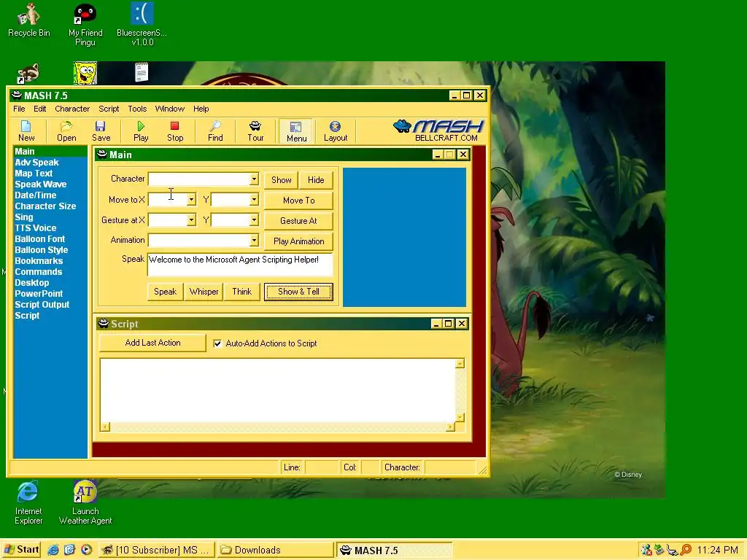Click the New toolbar icon
Image resolution: width=747 pixels, height=560 pixels.
click(x=26, y=131)
